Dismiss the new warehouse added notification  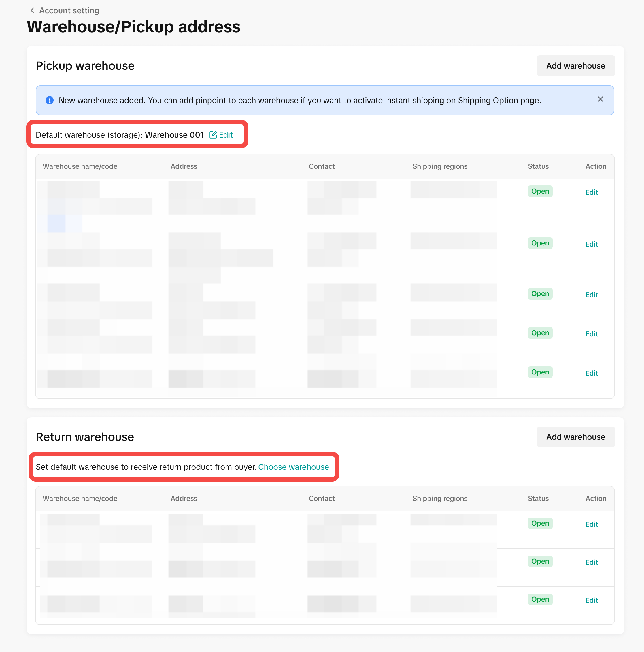(x=600, y=99)
